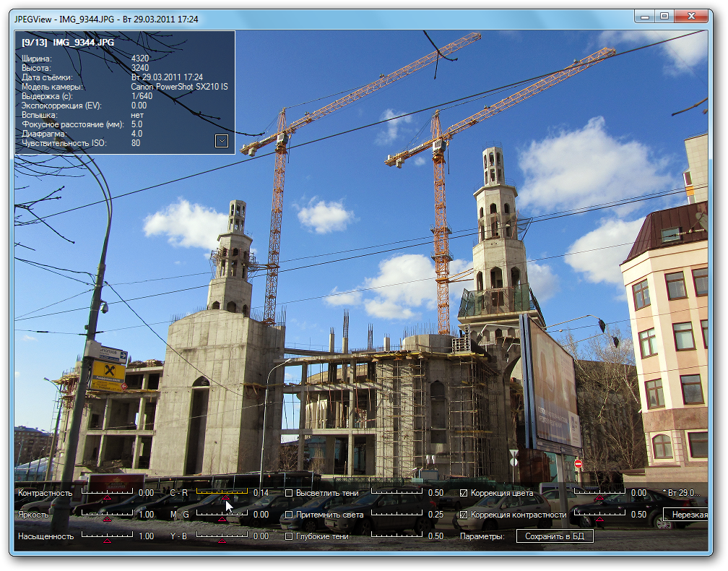
Task: Click the Y - B color balance slider
Action: pyautogui.click(x=222, y=536)
